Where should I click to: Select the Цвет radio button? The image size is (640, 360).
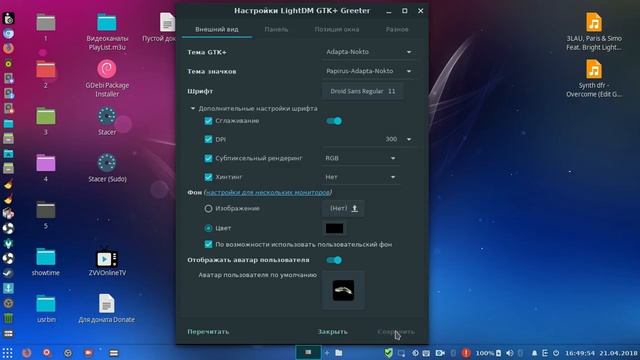pos(208,228)
